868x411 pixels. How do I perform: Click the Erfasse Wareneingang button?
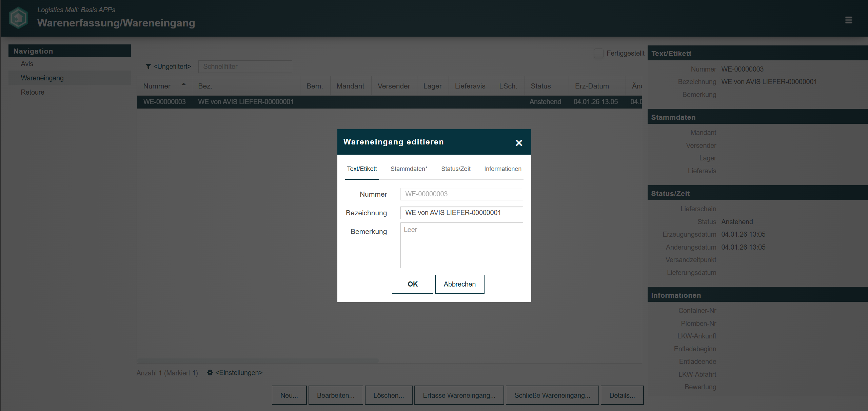point(459,395)
